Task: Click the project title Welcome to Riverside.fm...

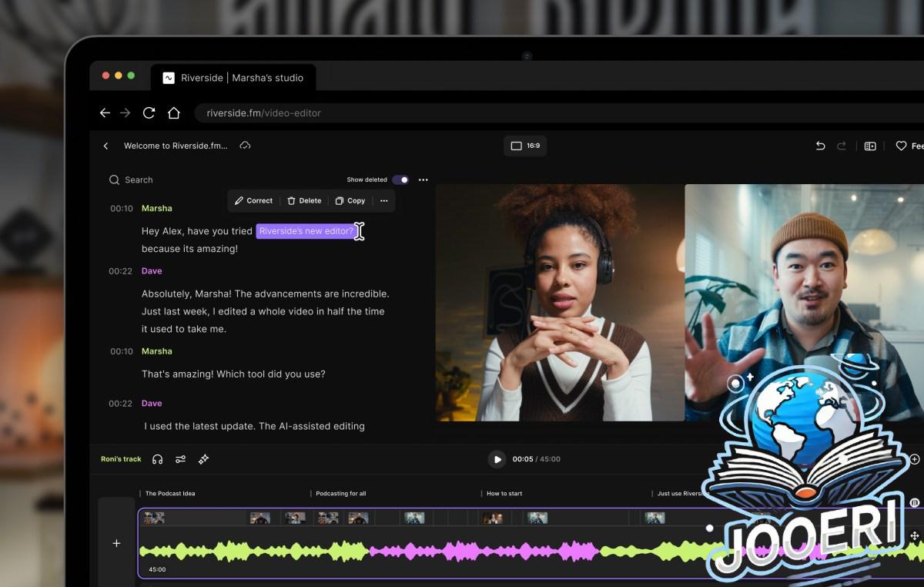Action: pyautogui.click(x=176, y=146)
